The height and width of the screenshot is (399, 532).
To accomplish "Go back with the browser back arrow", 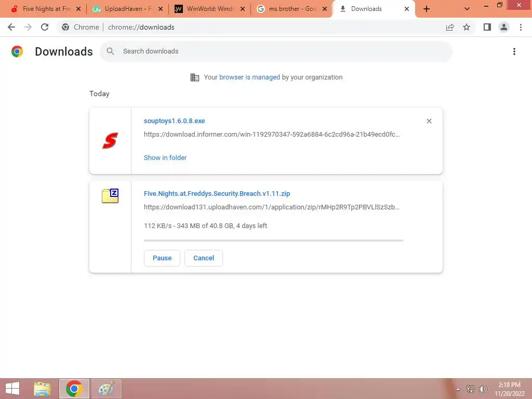I will click(11, 27).
